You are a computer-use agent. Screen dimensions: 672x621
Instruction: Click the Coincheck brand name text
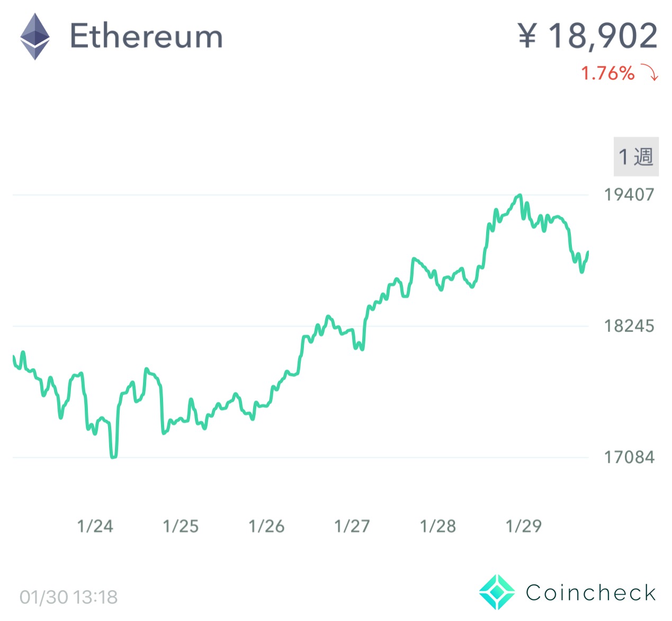click(x=591, y=593)
